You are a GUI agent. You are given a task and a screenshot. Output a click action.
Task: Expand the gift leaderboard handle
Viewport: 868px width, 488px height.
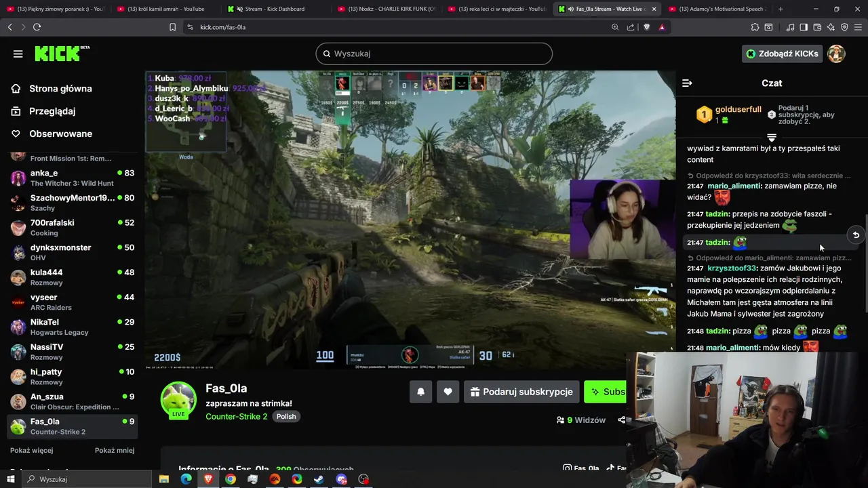coord(772,138)
